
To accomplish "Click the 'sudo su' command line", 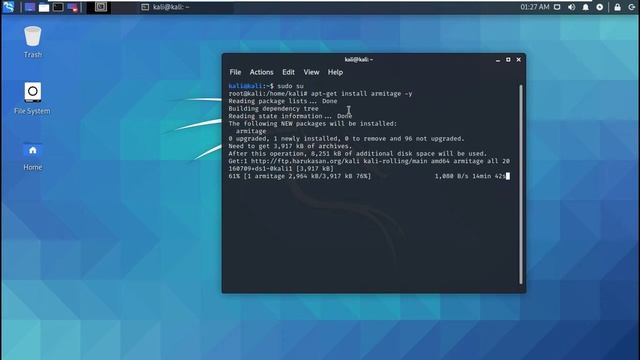I will tap(266, 86).
